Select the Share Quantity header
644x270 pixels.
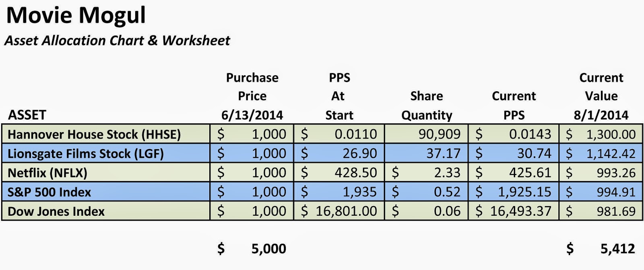point(427,106)
